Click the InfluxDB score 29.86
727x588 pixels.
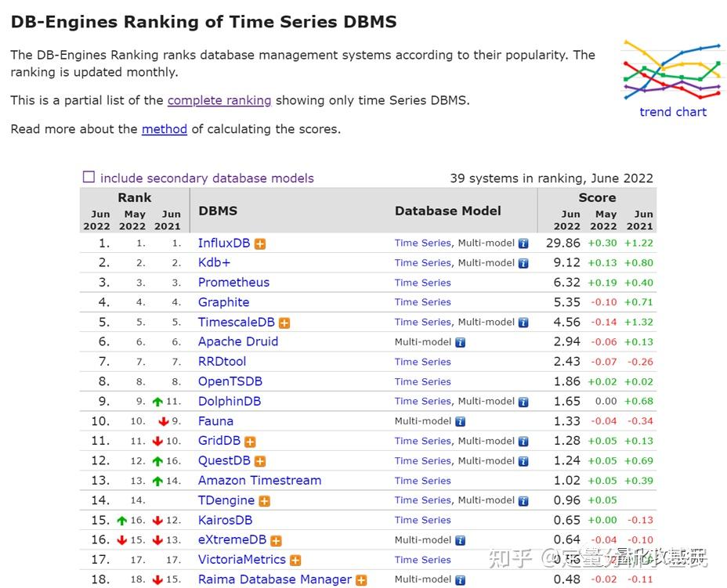click(562, 243)
